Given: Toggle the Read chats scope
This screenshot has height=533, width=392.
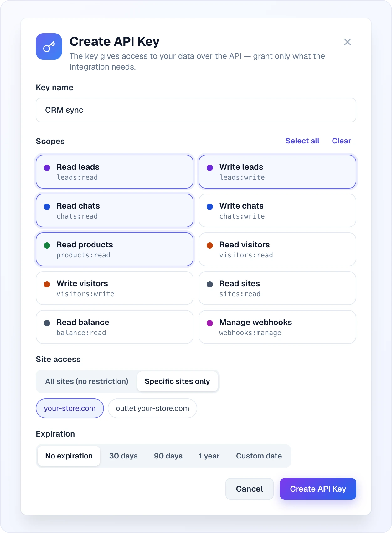Looking at the screenshot, I should [115, 210].
